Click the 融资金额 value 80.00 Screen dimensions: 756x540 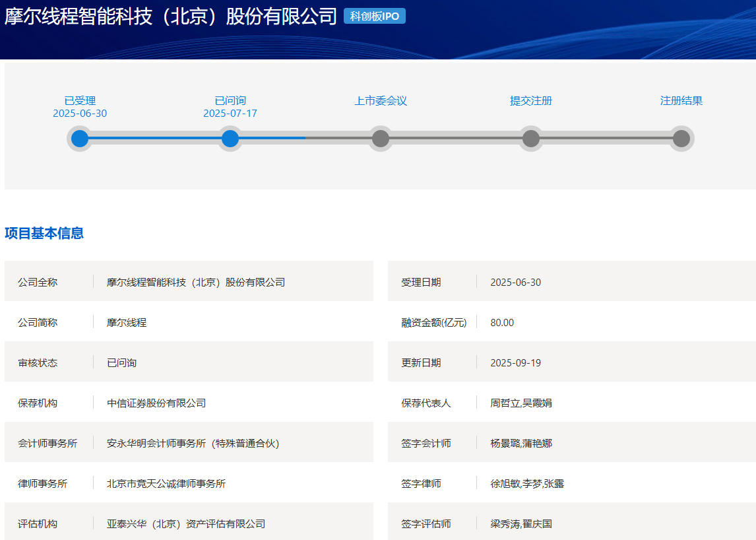click(503, 322)
